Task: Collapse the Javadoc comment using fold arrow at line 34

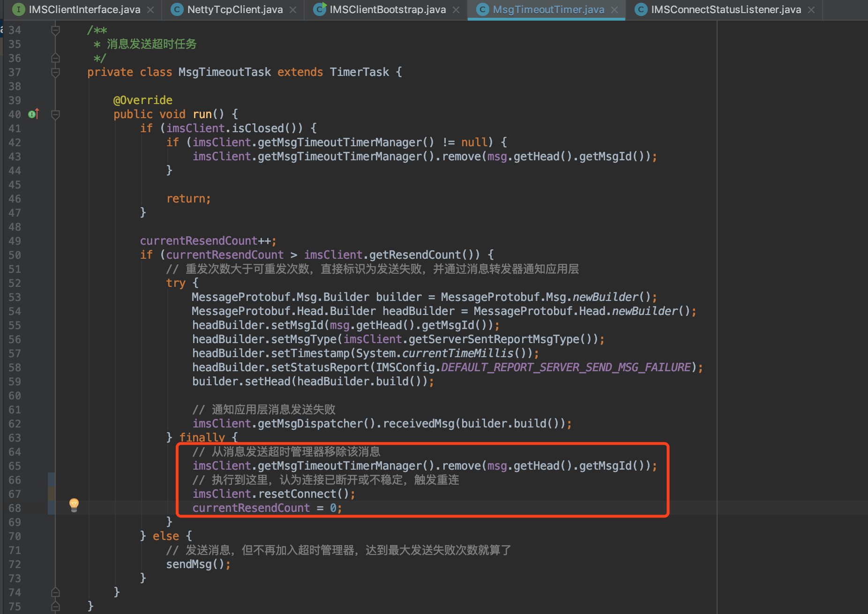Action: click(x=55, y=30)
